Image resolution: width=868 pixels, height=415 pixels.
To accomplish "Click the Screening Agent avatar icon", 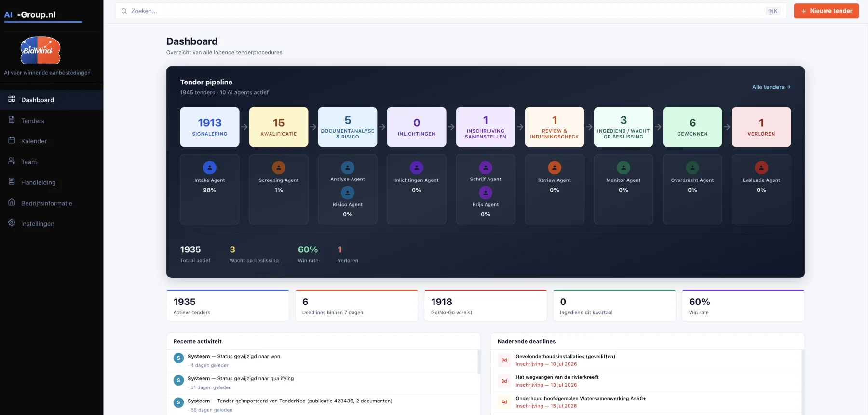I will pyautogui.click(x=279, y=167).
